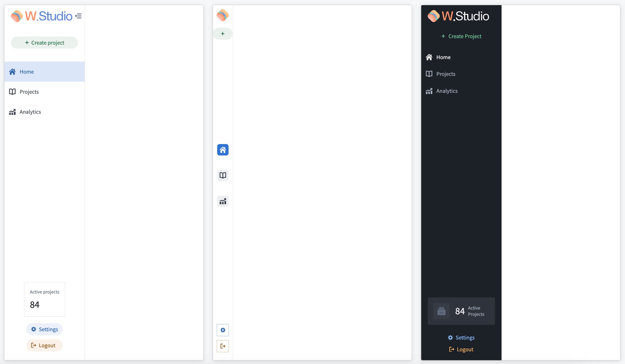The image size is (625, 364).
Task: Click Create project in the light sidebar
Action: 44,43
